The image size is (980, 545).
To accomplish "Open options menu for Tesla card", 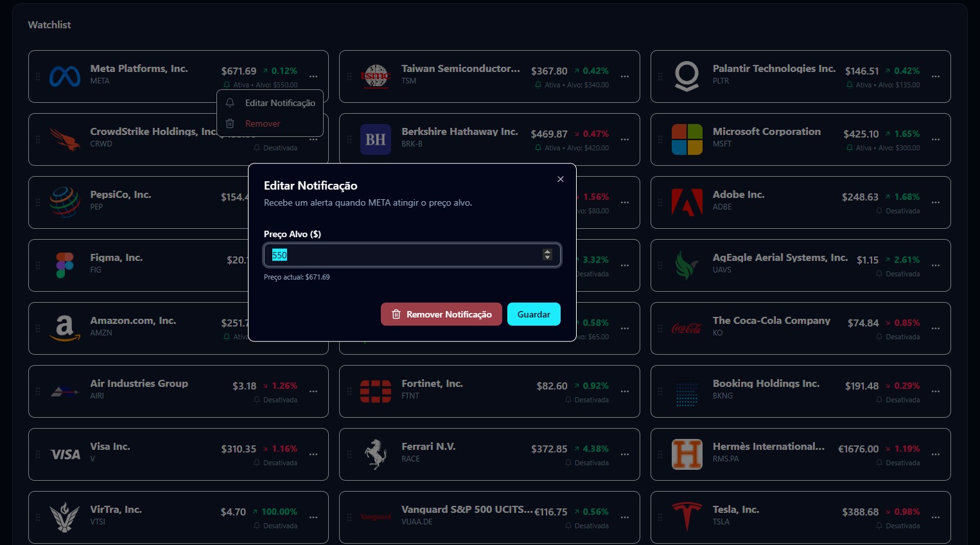I will coord(936,517).
